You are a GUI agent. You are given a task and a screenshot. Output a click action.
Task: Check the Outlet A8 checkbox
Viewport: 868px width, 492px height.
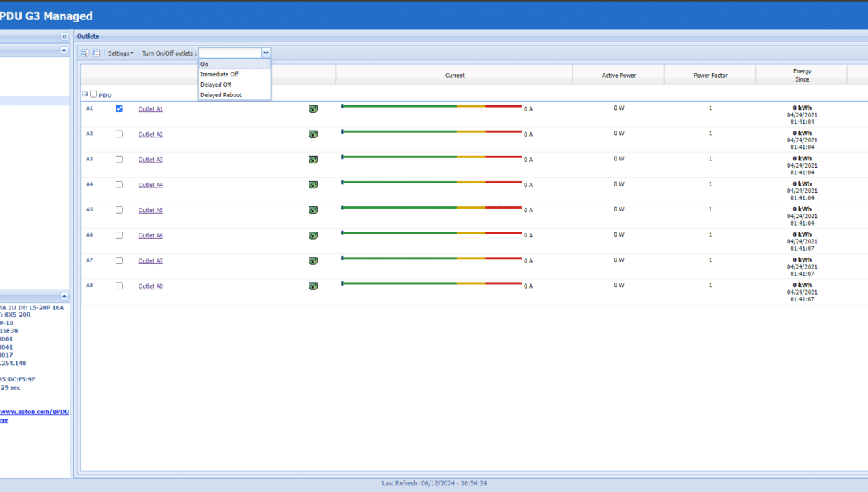pyautogui.click(x=119, y=286)
